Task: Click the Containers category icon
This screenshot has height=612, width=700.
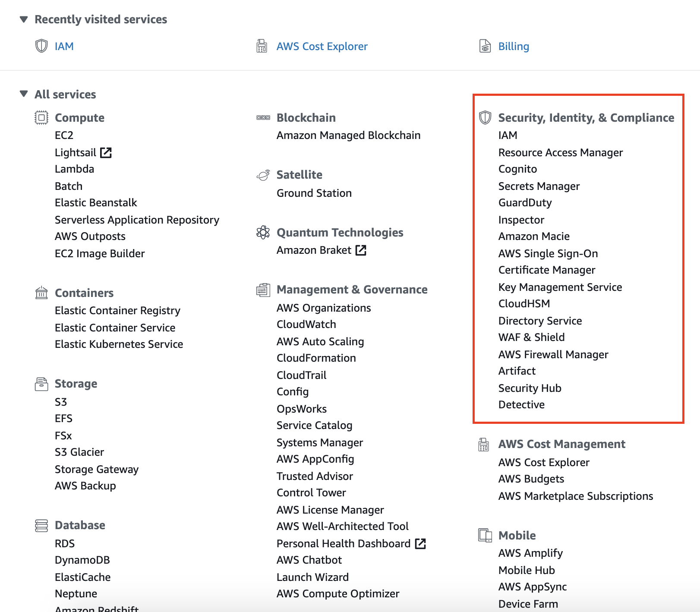Action: pyautogui.click(x=41, y=293)
